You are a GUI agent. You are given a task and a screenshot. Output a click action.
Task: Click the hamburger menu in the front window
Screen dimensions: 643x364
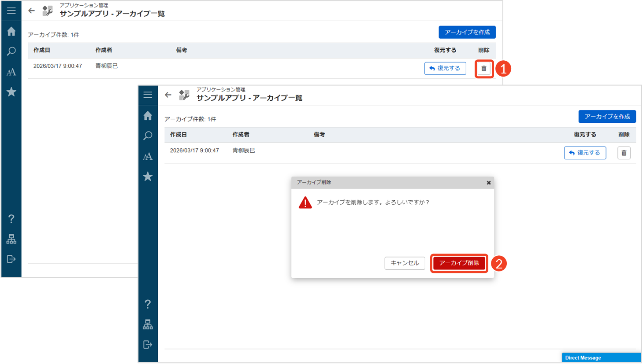point(148,95)
